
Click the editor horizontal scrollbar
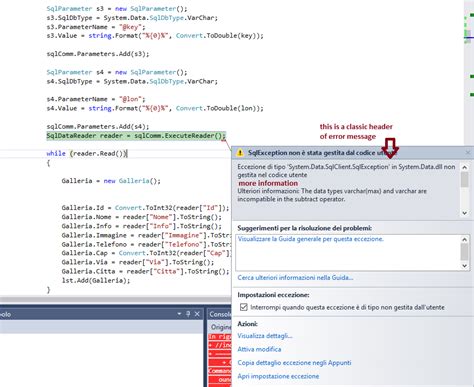(115, 299)
